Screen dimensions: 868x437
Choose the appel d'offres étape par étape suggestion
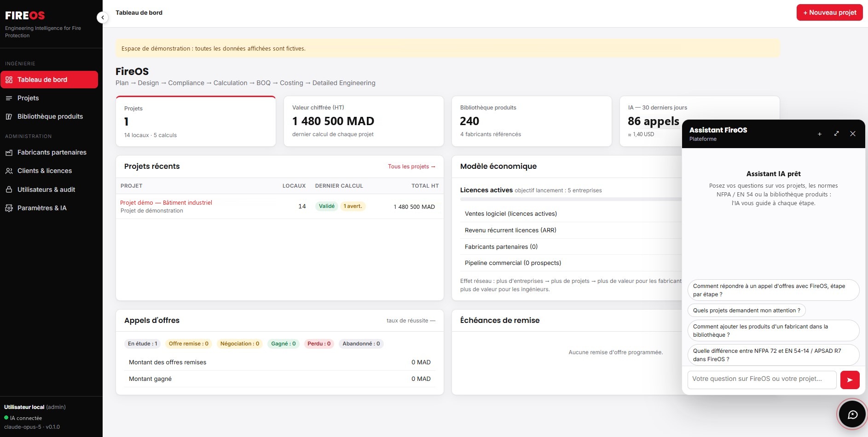(773, 290)
